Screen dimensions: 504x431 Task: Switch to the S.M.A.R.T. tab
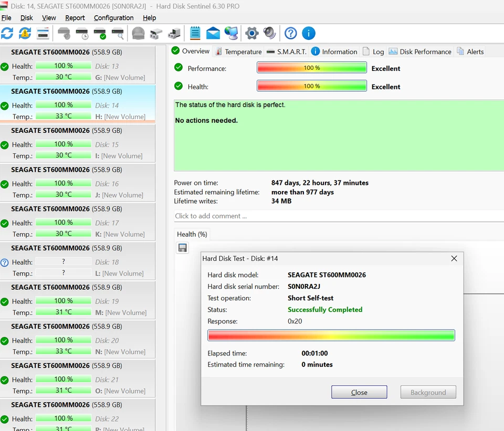pyautogui.click(x=287, y=51)
